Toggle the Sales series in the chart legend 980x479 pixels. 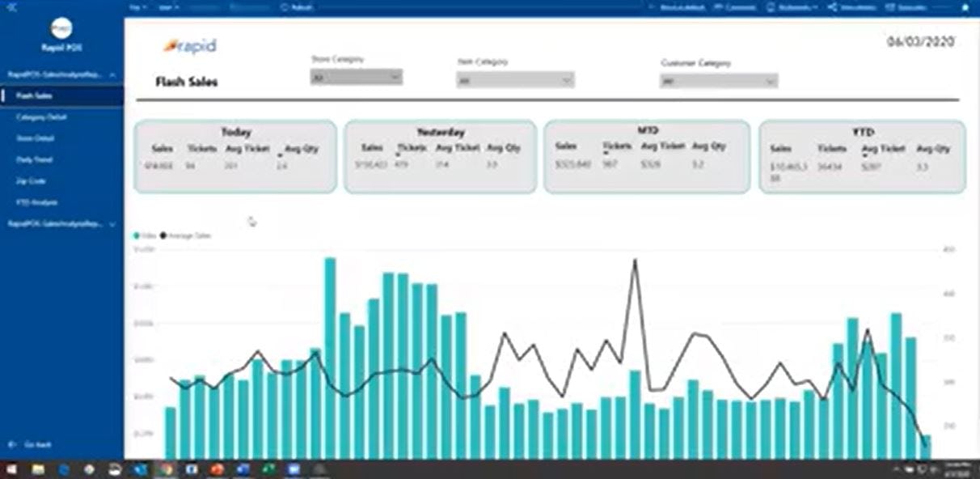142,235
